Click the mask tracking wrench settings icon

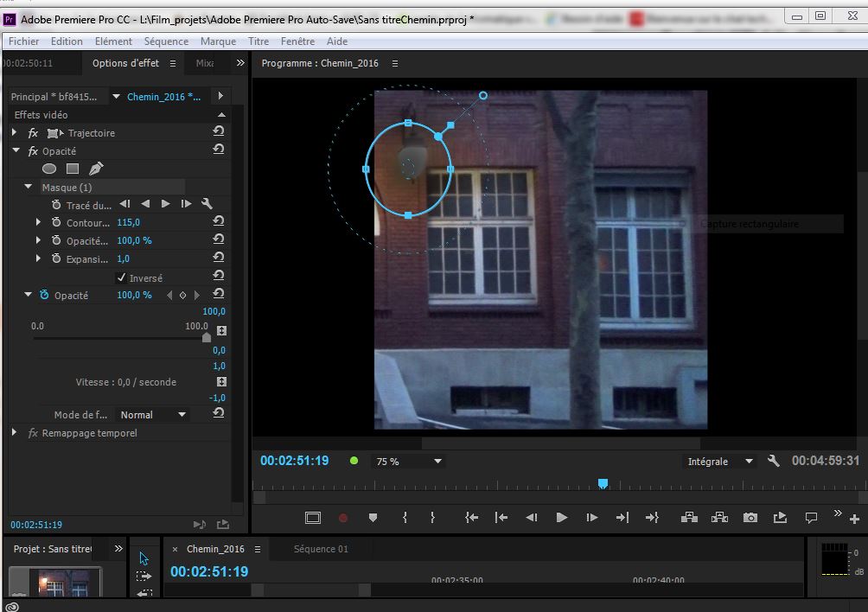point(207,204)
